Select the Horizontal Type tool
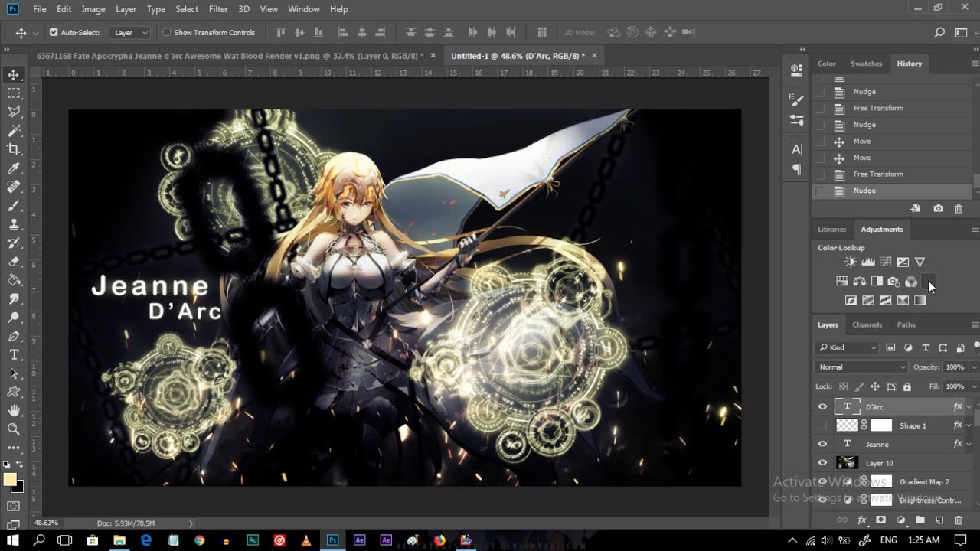The width and height of the screenshot is (980, 551). coord(14,355)
